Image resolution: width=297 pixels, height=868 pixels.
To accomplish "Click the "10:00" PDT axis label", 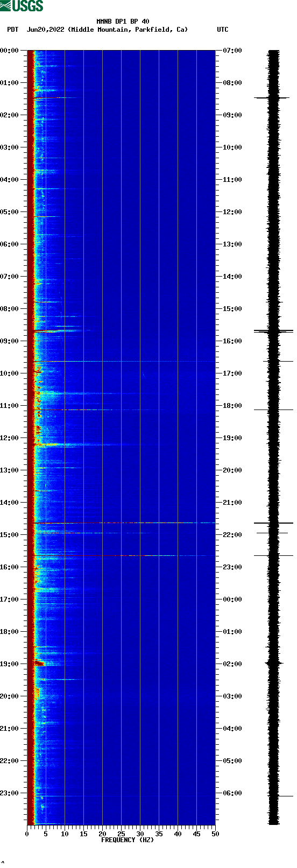I will click(9, 373).
